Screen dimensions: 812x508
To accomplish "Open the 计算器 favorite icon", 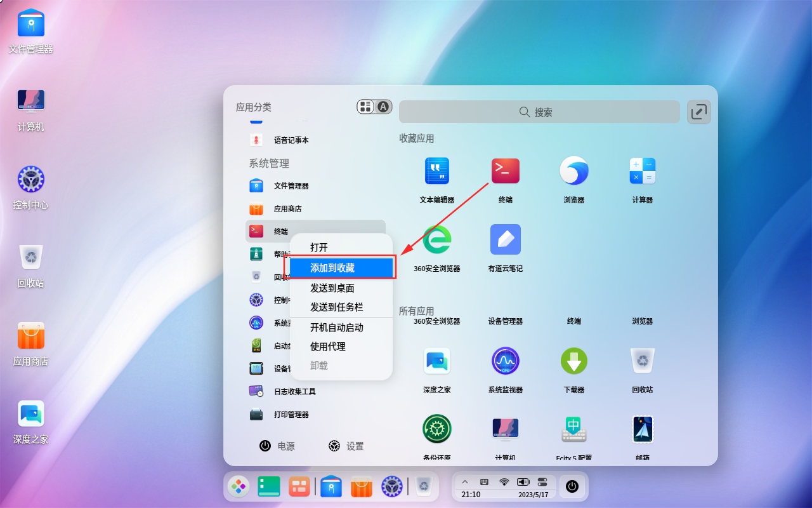I will [642, 170].
